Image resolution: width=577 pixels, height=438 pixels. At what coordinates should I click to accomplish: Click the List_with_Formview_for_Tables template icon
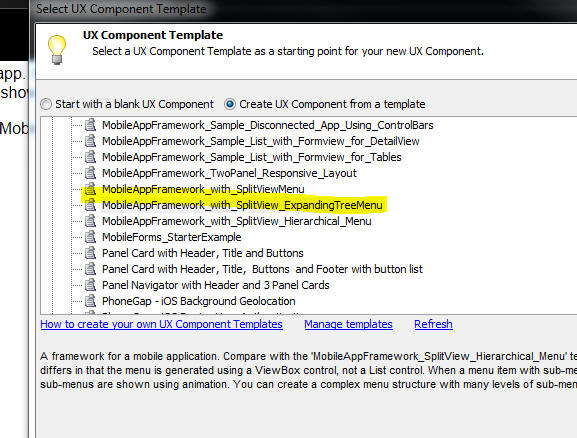90,157
